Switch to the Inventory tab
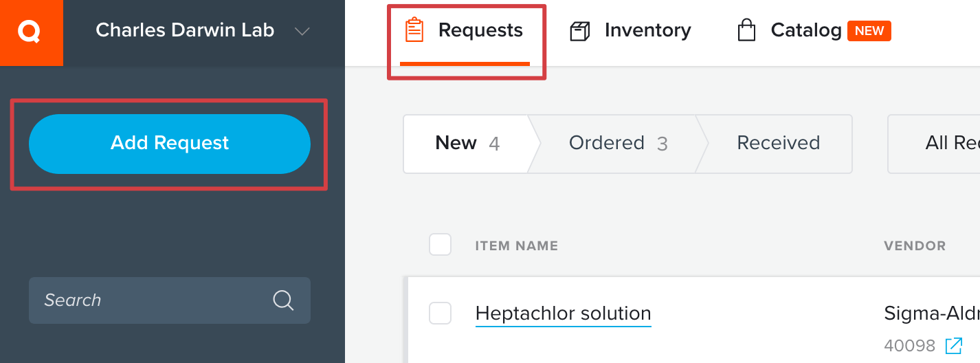The width and height of the screenshot is (980, 363). point(631,31)
